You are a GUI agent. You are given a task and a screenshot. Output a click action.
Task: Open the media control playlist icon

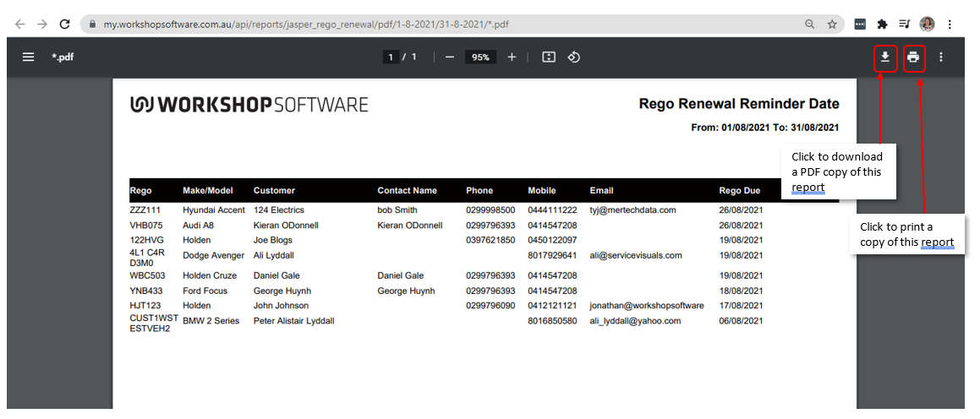coord(905,24)
